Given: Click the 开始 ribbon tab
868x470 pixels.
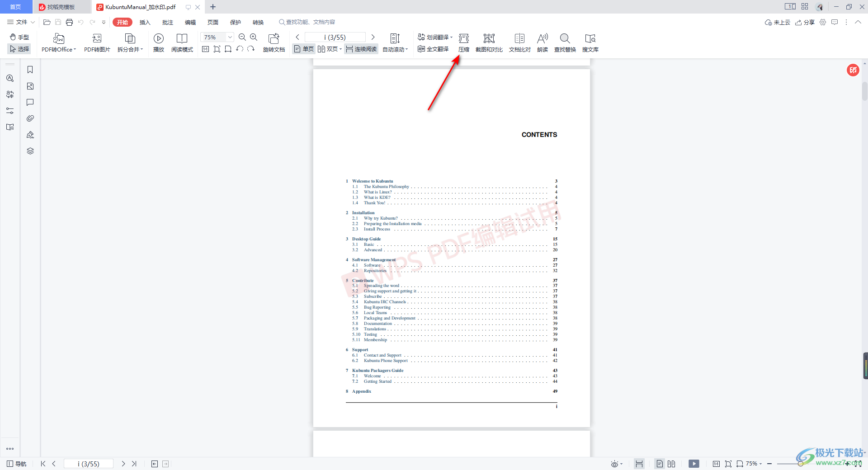Looking at the screenshot, I should click(x=123, y=22).
